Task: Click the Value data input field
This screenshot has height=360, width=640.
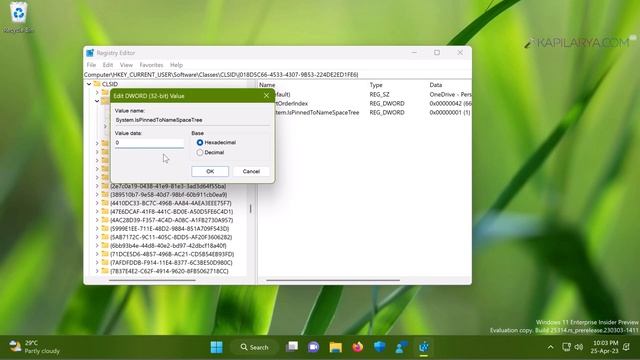Action: pos(149,143)
